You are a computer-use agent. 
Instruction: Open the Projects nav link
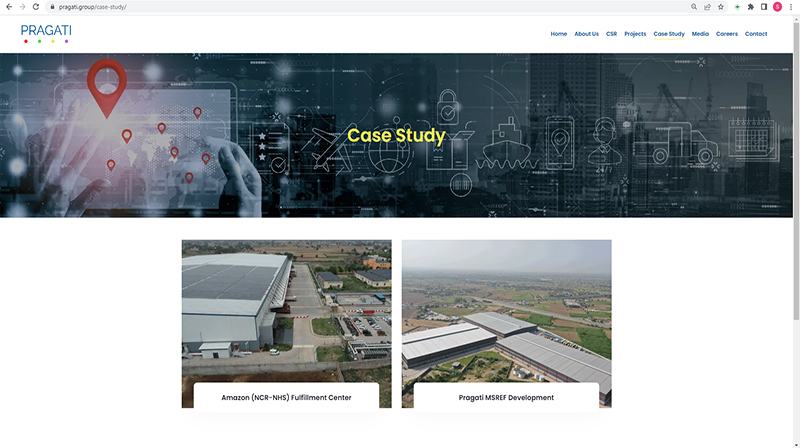tap(635, 34)
